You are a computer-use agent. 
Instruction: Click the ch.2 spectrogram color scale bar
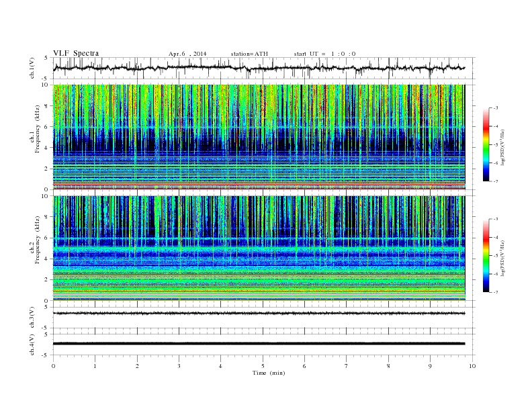[486, 256]
